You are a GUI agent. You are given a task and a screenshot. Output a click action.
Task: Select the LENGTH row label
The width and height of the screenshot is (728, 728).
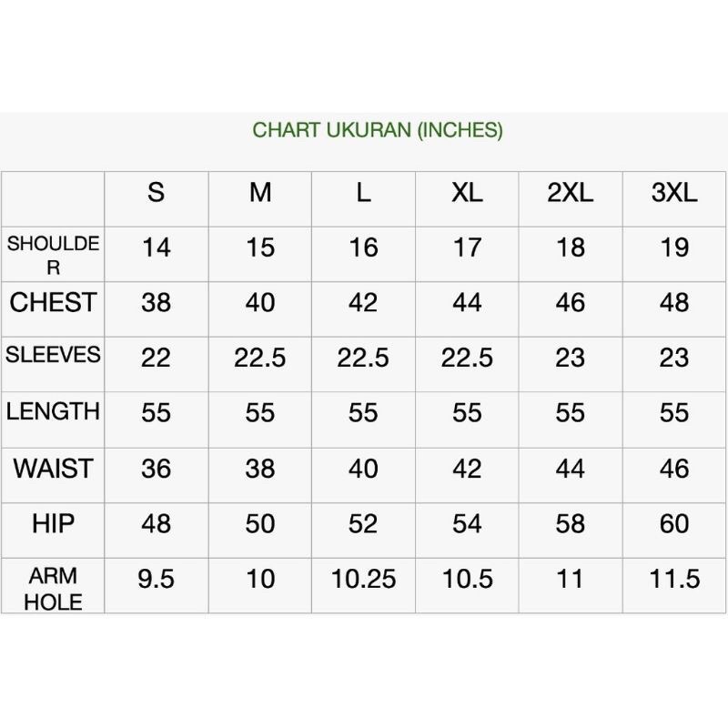[53, 411]
